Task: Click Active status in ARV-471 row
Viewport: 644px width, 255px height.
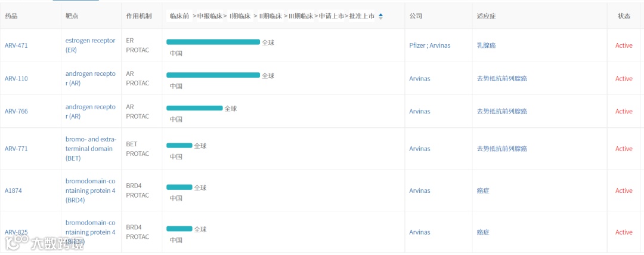Action: (x=624, y=45)
